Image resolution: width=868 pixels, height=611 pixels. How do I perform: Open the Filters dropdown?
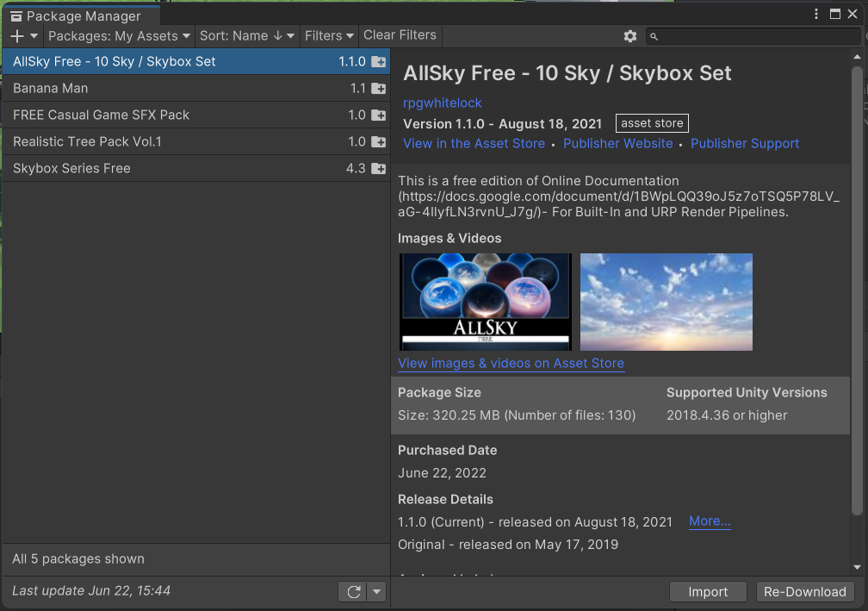[329, 36]
